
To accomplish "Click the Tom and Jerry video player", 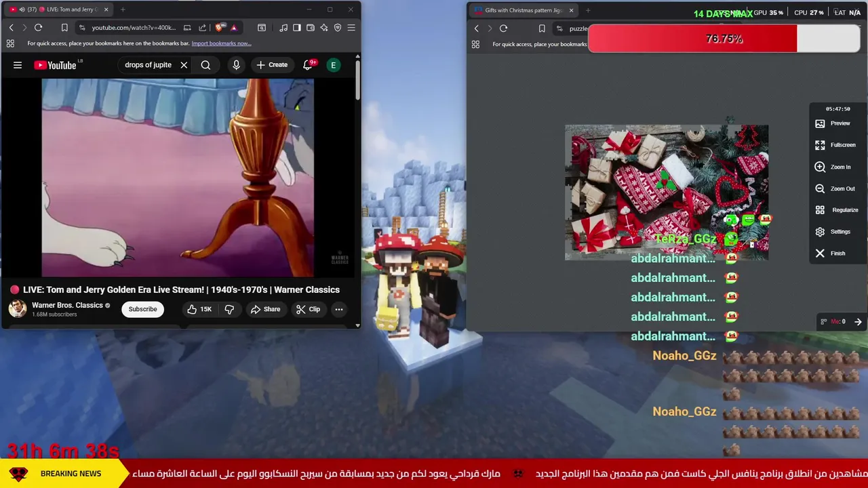I will (x=178, y=178).
